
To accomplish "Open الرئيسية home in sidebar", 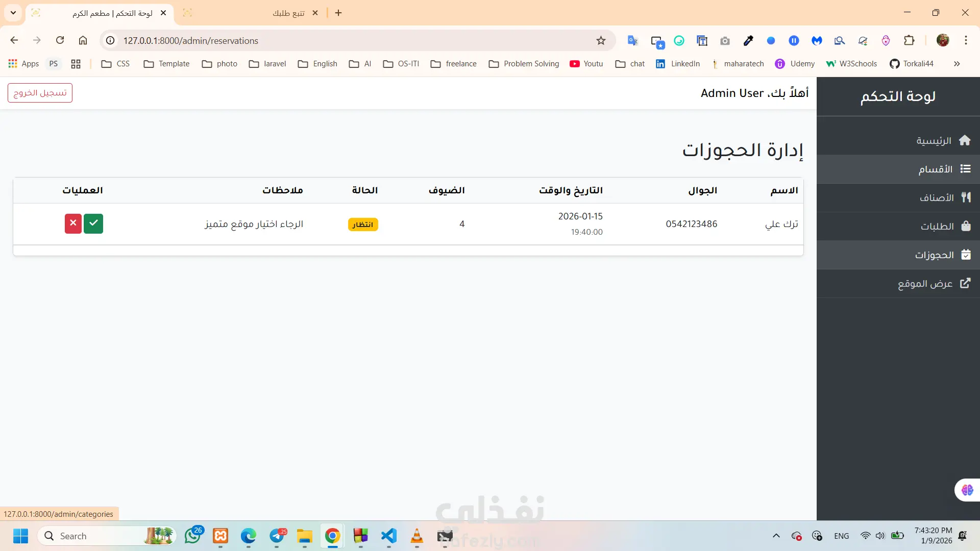I will click(943, 141).
